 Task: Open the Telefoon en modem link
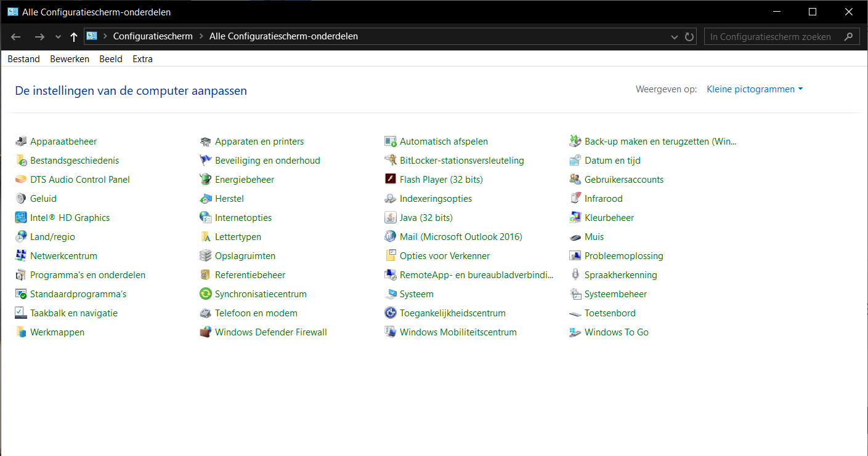256,313
